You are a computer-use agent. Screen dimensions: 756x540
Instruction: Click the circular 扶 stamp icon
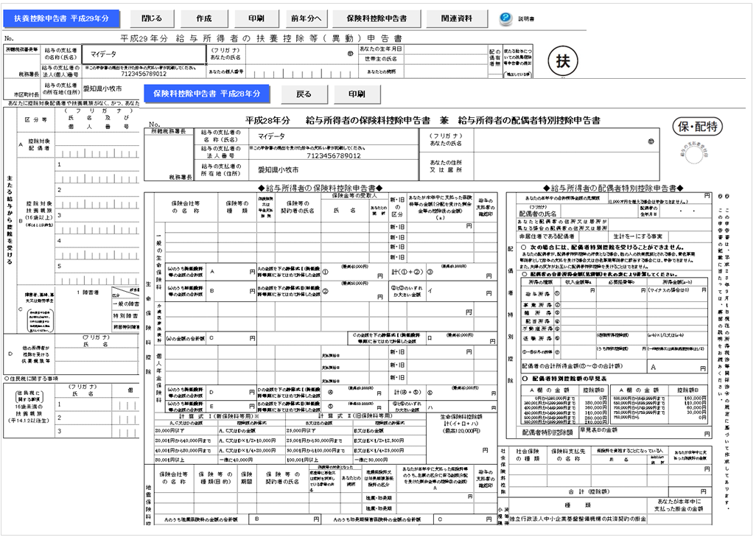click(x=563, y=61)
